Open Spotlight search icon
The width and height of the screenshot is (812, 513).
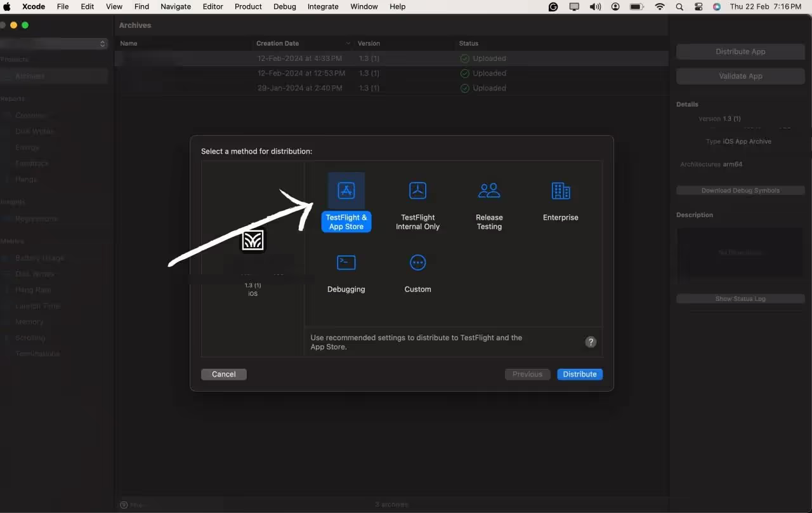click(x=679, y=6)
